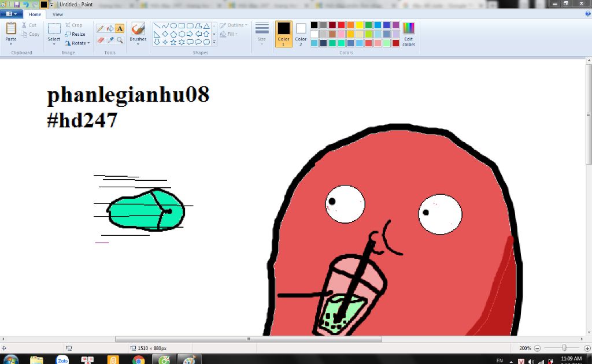Click the Copy button
This screenshot has width=592, height=364.
pyautogui.click(x=30, y=34)
